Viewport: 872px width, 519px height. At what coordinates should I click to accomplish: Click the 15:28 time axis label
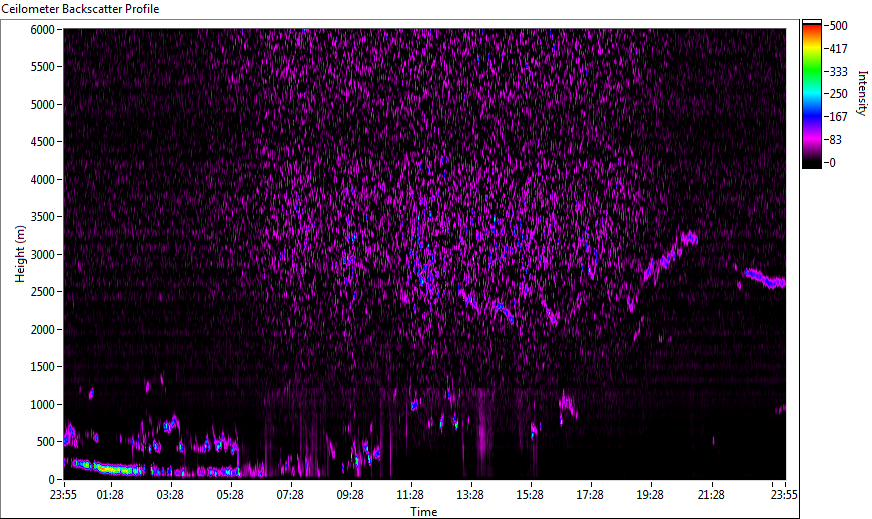(530, 495)
